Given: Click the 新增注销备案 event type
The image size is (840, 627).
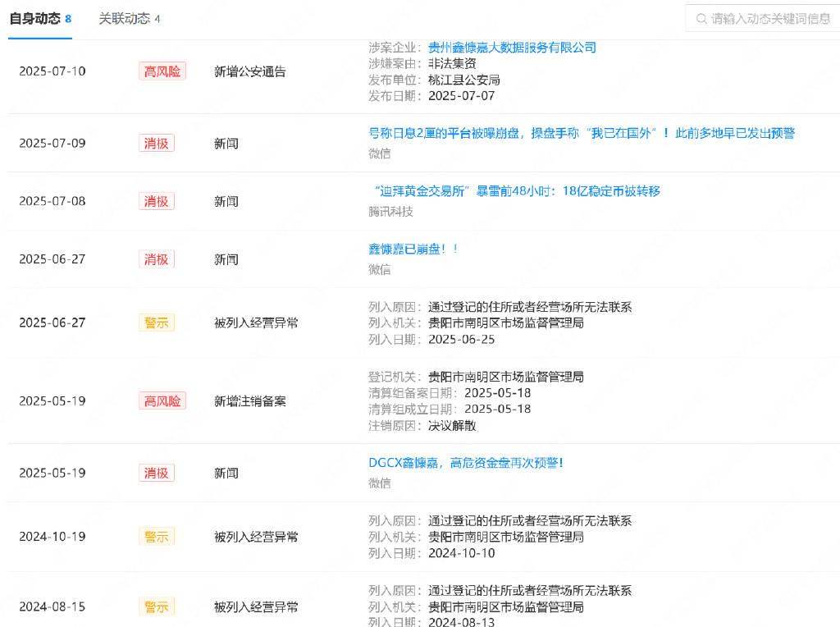Looking at the screenshot, I should coord(249,400).
